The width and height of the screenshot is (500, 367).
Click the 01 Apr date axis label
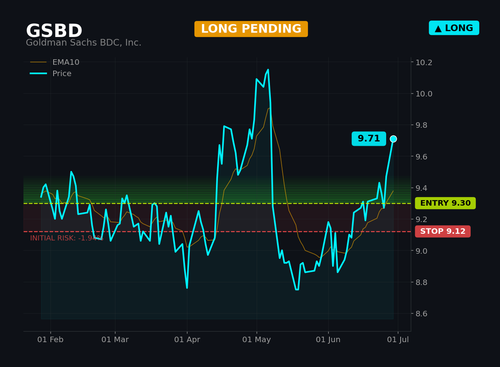[187, 339]
